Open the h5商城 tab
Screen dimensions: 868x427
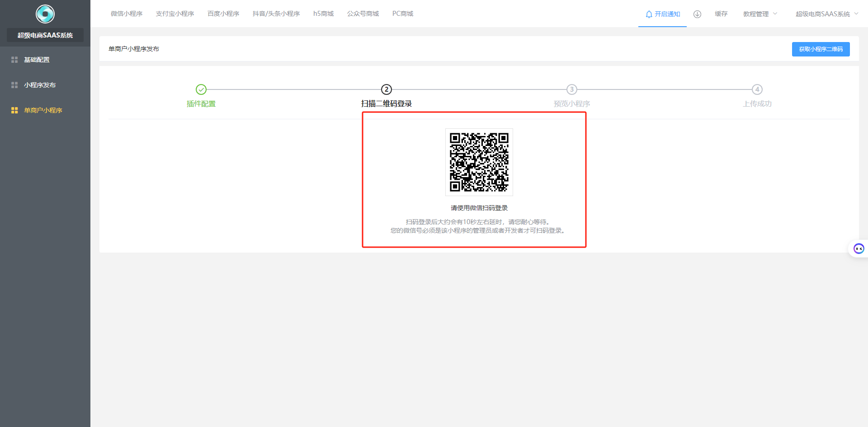[x=323, y=14]
